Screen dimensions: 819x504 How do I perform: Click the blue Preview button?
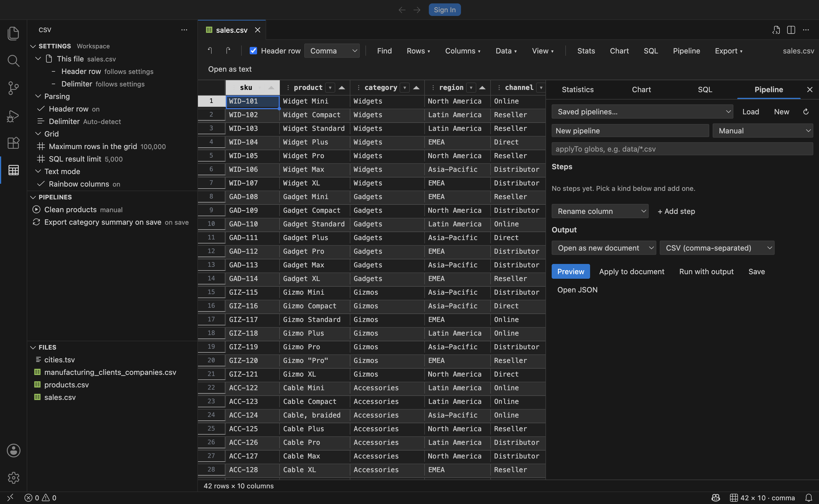[571, 271]
